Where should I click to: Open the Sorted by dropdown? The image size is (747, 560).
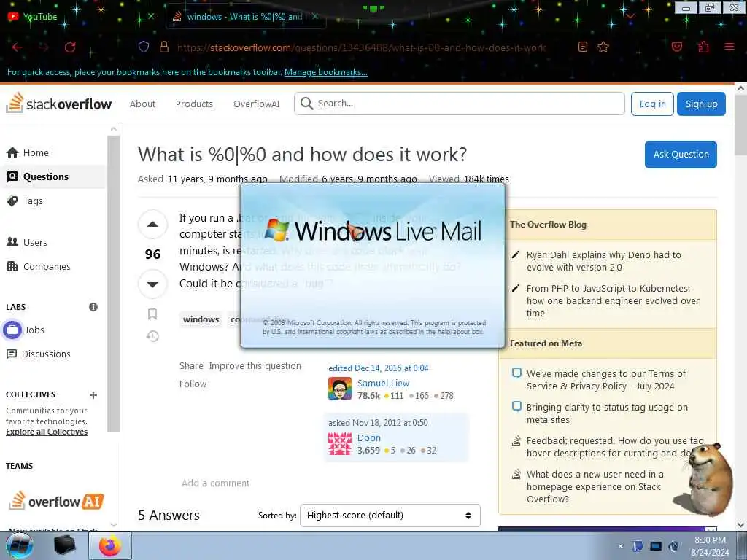pos(390,516)
